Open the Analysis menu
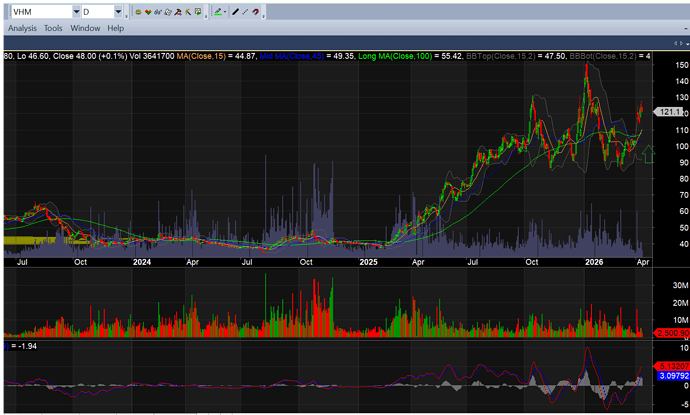This screenshot has height=415, width=690. (22, 29)
